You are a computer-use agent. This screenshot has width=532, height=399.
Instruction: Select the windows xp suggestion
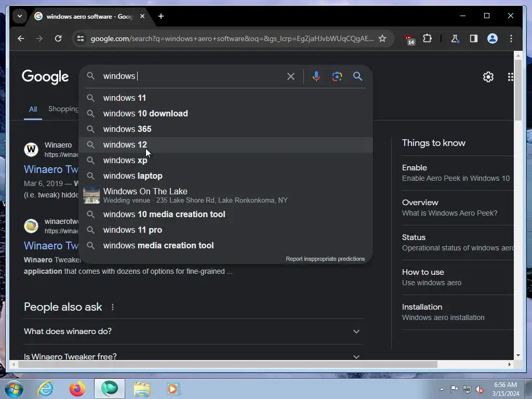pos(225,161)
